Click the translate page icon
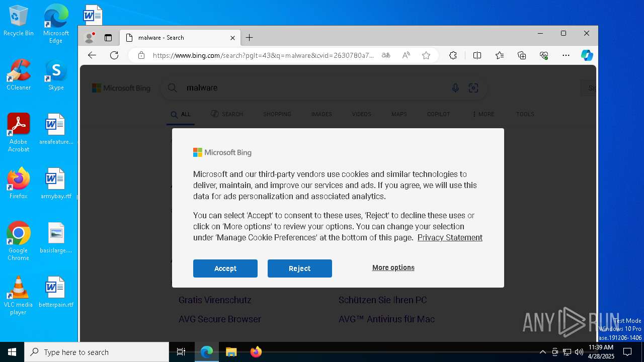 (386, 55)
